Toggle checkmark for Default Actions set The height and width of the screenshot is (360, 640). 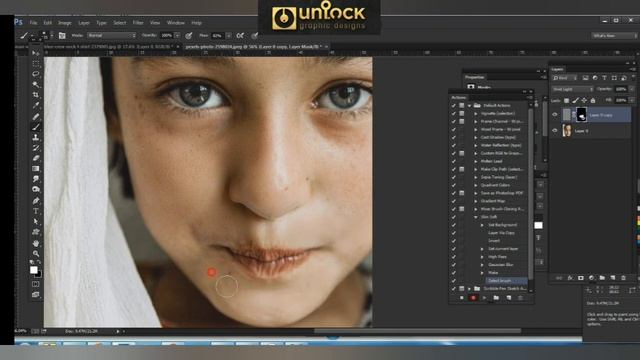pos(453,105)
